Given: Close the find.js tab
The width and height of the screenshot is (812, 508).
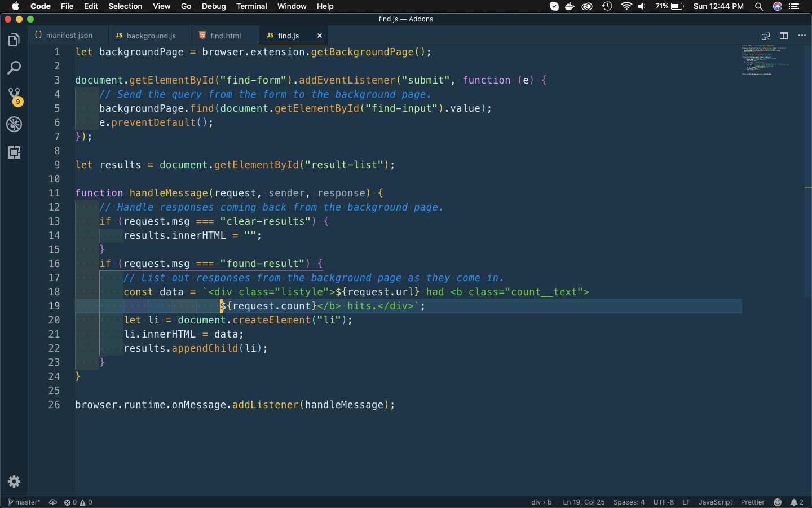Looking at the screenshot, I should (x=320, y=36).
